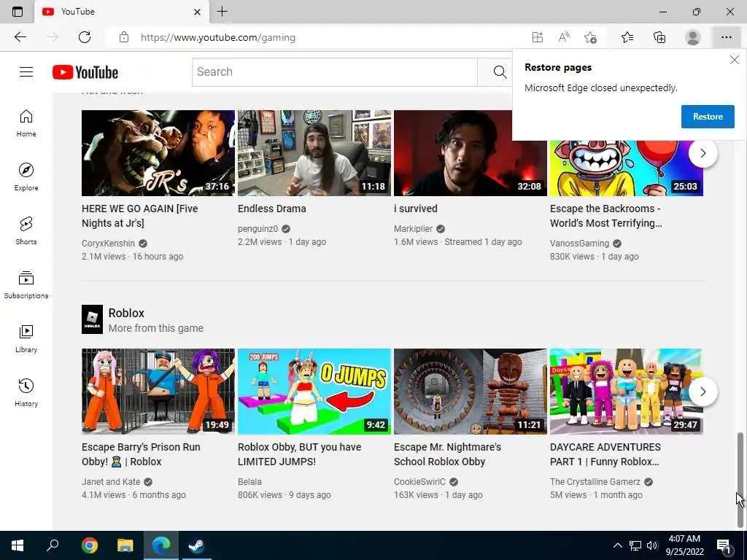Viewport: 747px width, 560px height.
Task: Open penguinz0 channel link
Action: (258, 229)
